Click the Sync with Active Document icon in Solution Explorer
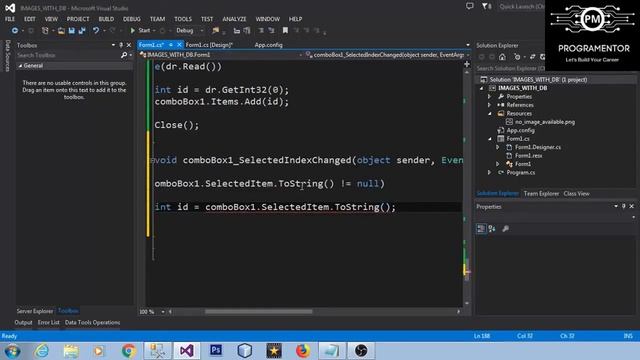 coord(532,57)
